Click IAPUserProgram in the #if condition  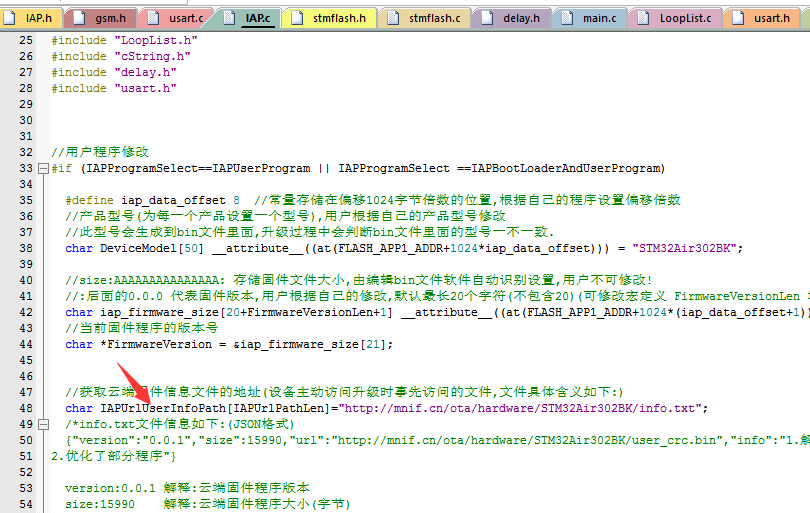click(261, 168)
